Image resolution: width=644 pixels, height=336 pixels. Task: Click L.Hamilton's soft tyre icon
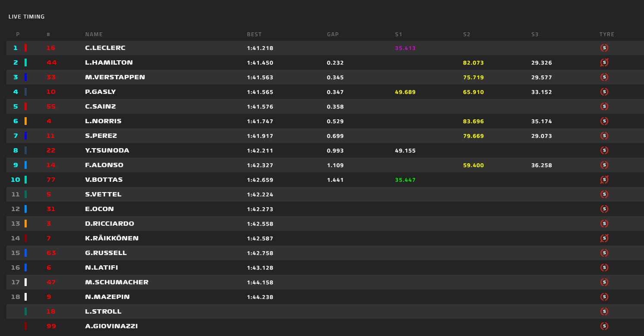pos(604,62)
